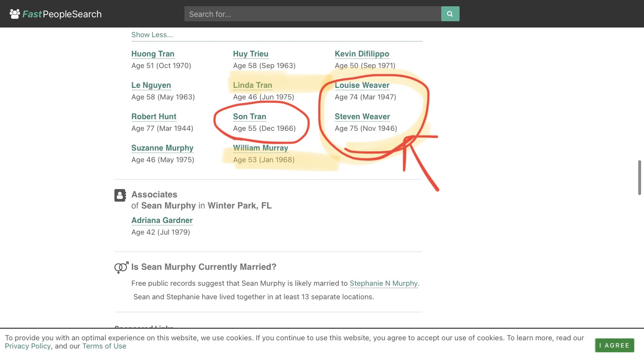
Task: Focus the 'Search for...' input field
Action: 313,14
